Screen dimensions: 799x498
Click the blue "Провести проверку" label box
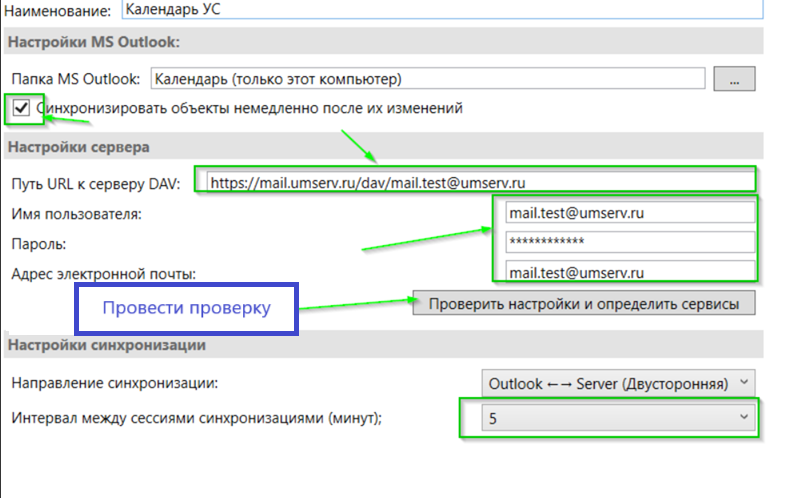point(187,309)
